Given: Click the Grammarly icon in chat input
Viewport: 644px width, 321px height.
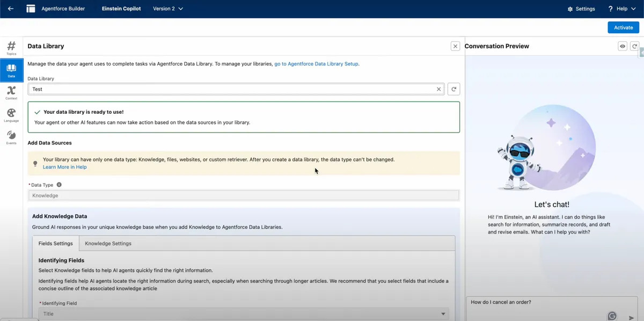Looking at the screenshot, I should (x=612, y=316).
